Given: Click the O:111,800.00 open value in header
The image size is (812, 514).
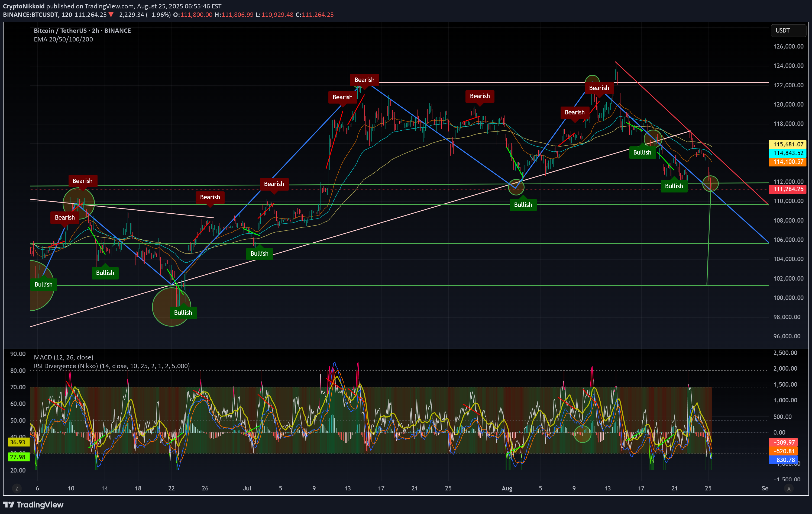Looking at the screenshot, I should tap(193, 15).
